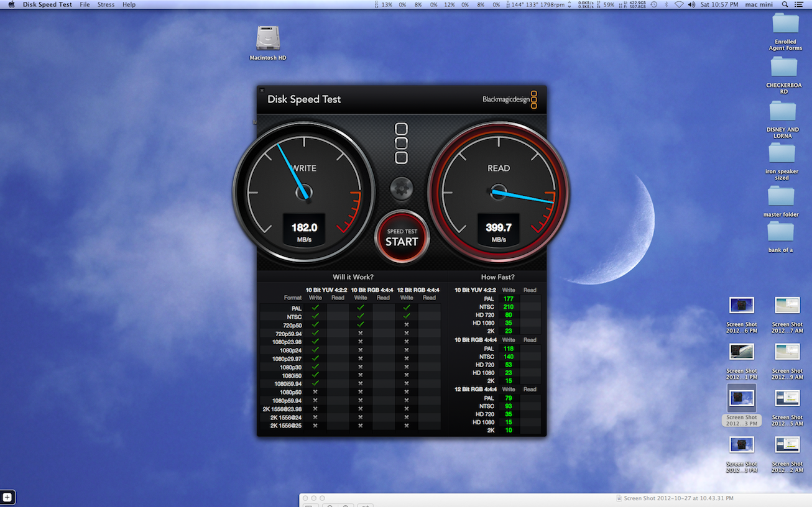Open the mac mini user menu
The image size is (812, 507).
[759, 4]
